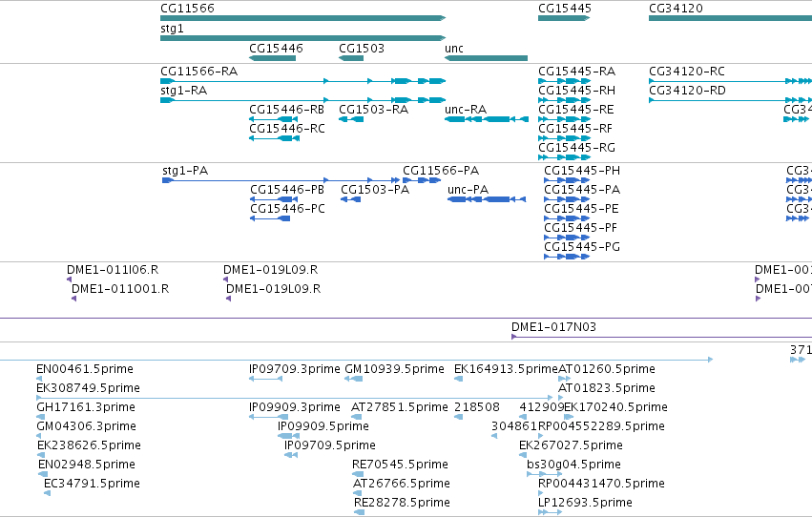Click the CG15445-RH transcript label
Image resolution: width=812 pixels, height=517 pixels.
(x=577, y=91)
